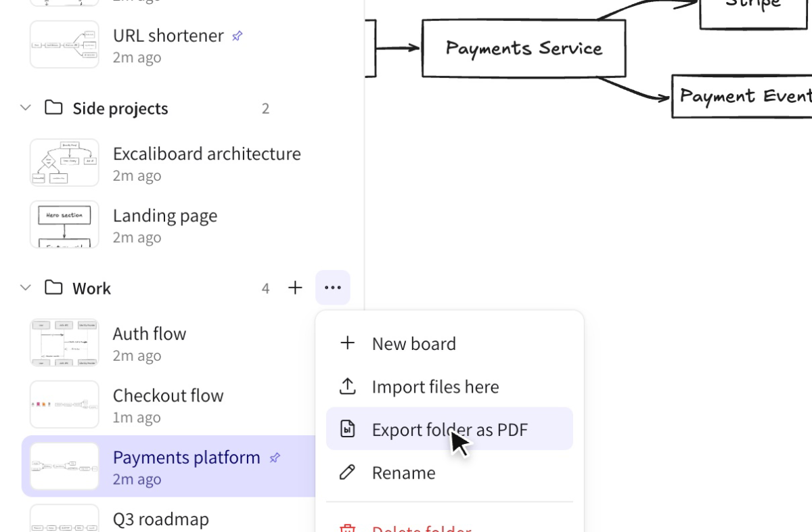The width and height of the screenshot is (812, 532).
Task: Click the pencil icon next to Rename
Action: (347, 472)
